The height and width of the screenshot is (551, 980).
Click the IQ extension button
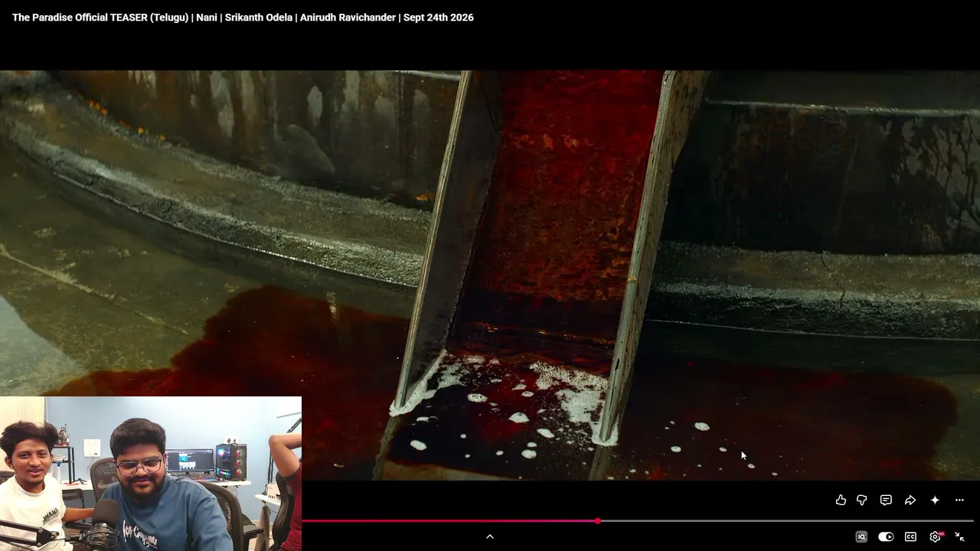click(861, 536)
